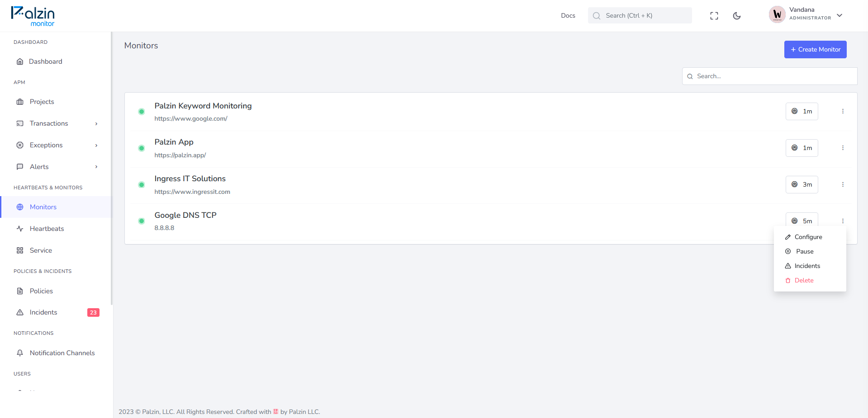Open the Incidents sidebar item

pos(56,312)
